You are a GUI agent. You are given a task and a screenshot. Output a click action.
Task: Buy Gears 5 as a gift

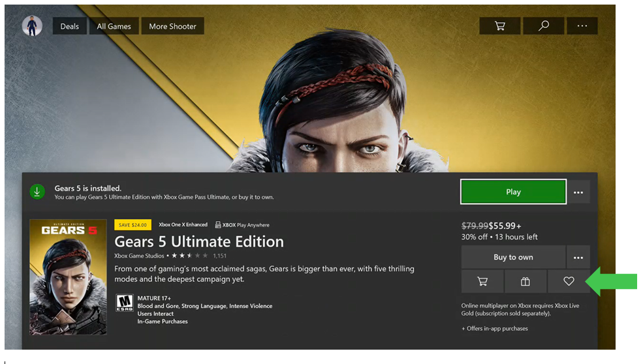(x=525, y=281)
